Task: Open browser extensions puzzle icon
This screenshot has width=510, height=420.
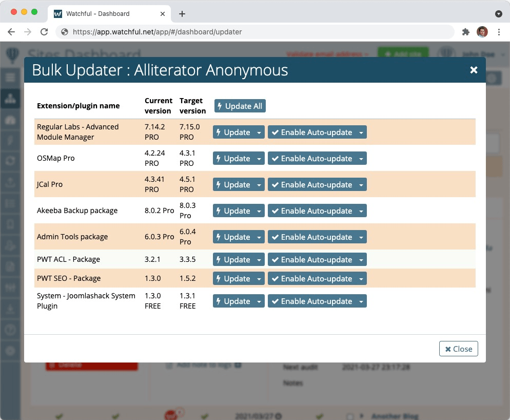Action: [466, 32]
